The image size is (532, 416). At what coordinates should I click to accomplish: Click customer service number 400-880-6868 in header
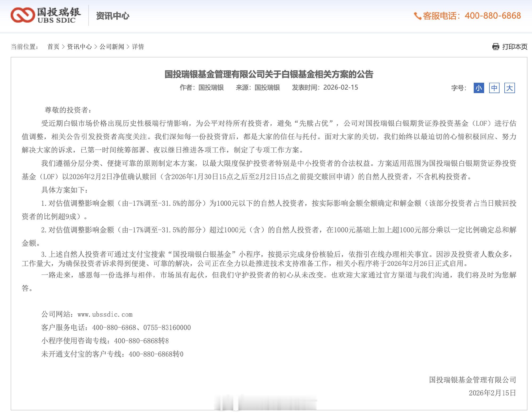(x=493, y=16)
